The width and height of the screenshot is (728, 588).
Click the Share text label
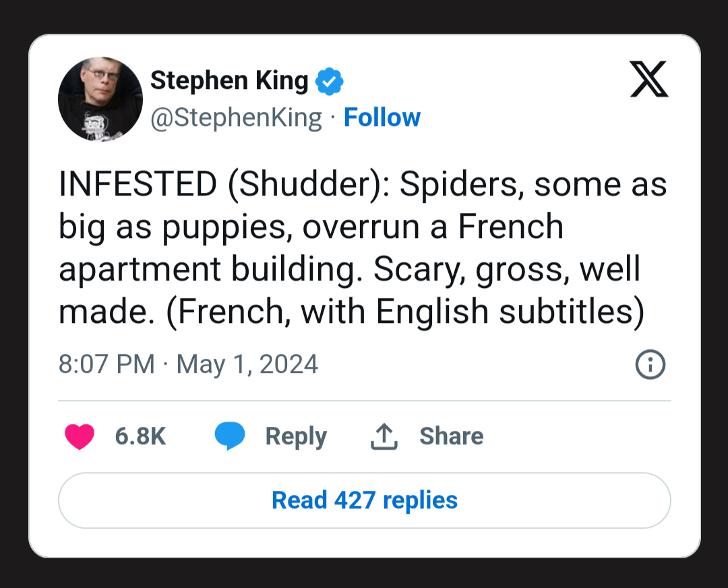(x=451, y=436)
